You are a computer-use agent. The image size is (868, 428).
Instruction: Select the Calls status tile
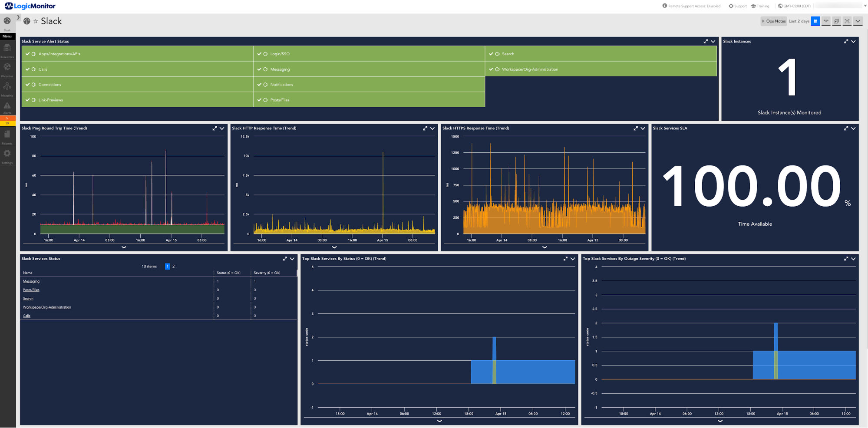pyautogui.click(x=137, y=69)
